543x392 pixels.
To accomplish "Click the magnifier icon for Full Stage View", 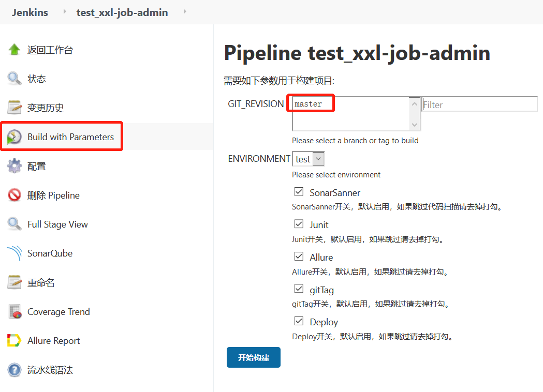I will (14, 224).
